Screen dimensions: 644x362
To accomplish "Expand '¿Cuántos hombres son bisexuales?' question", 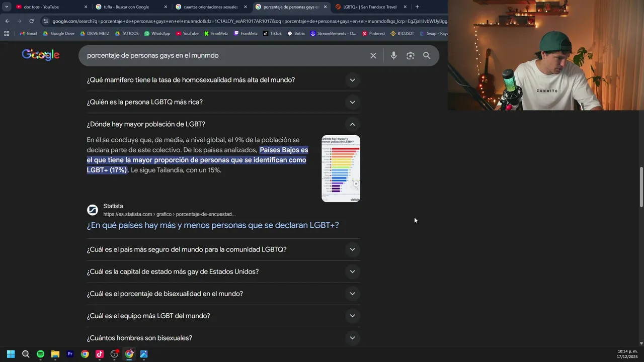I will click(x=223, y=338).
